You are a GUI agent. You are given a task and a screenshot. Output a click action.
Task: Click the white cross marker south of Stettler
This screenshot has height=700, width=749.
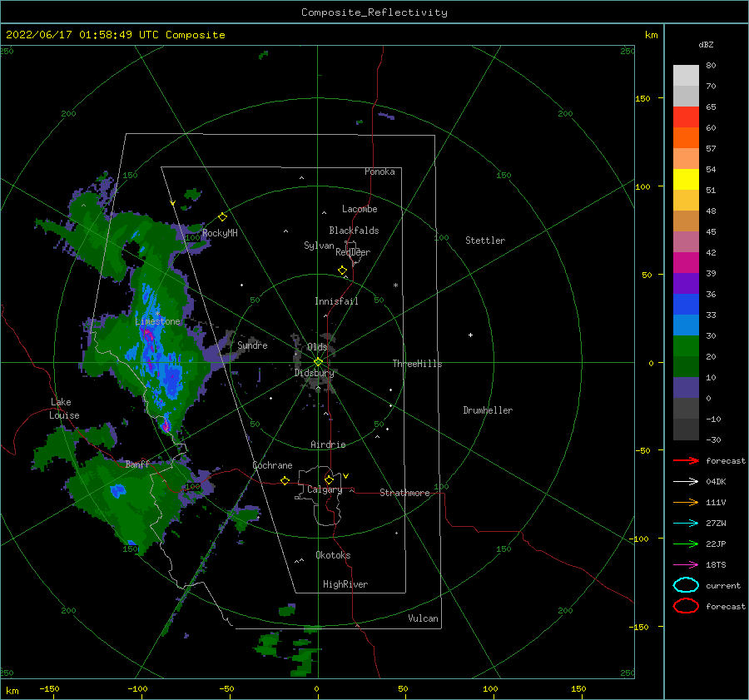[470, 335]
